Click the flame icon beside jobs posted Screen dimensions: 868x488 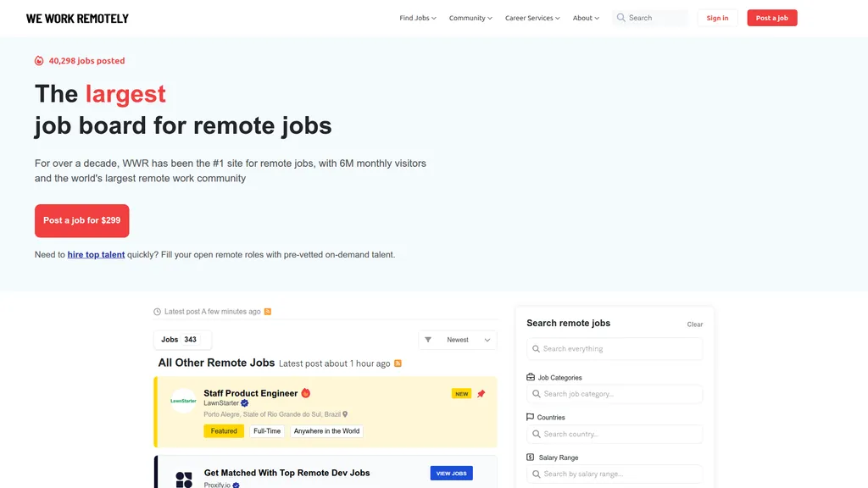[x=39, y=61]
